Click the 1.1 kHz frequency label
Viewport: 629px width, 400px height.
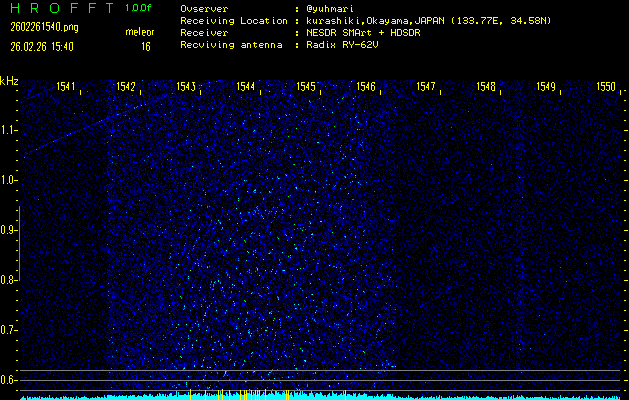coord(7,130)
